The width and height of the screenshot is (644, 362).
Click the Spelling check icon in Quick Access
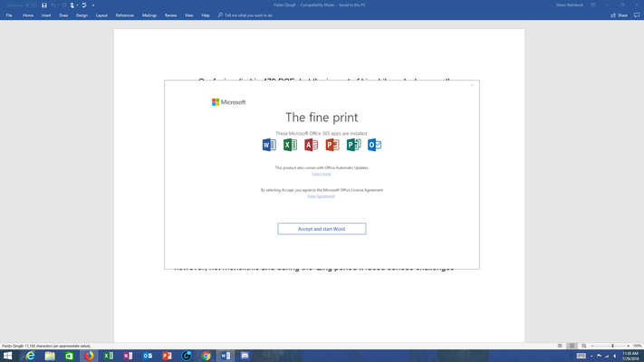tap(84, 5)
